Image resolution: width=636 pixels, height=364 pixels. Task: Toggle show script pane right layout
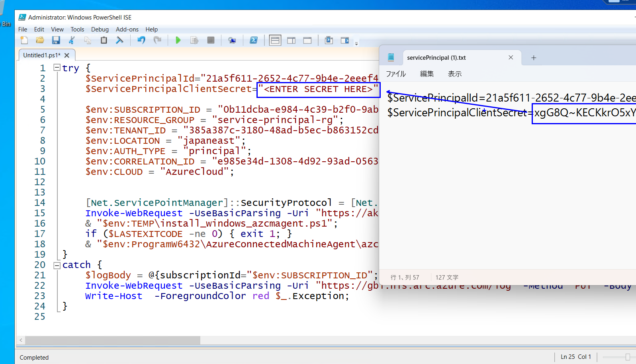tap(291, 40)
